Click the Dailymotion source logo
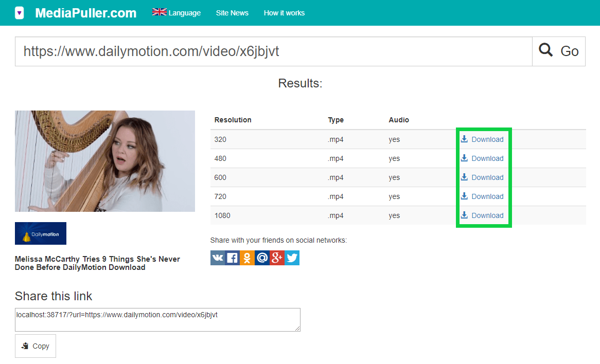Screen dimensions: 600x364 (x=41, y=233)
